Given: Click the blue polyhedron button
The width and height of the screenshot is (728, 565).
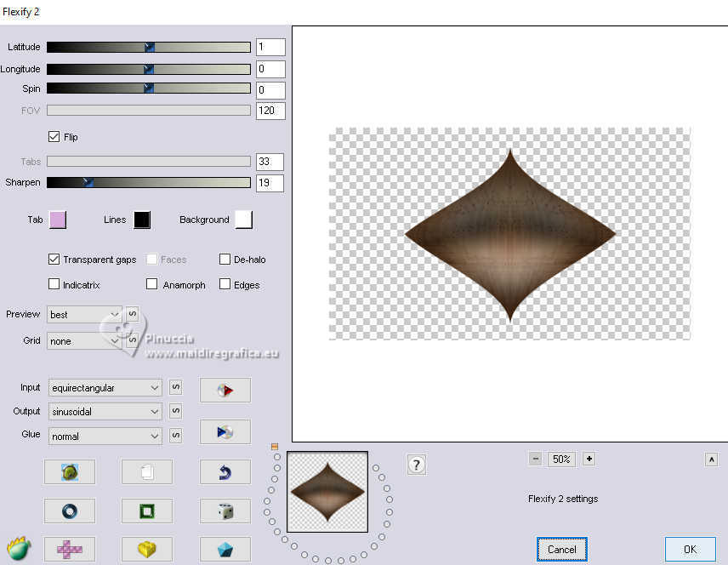Looking at the screenshot, I should [x=225, y=549].
